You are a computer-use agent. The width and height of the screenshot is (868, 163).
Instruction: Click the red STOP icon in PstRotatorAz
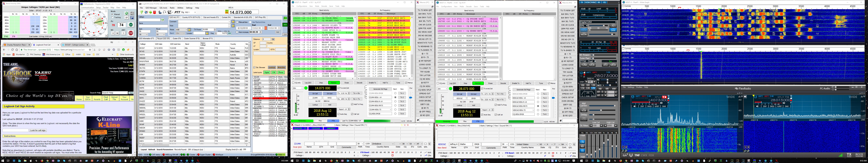131,33
